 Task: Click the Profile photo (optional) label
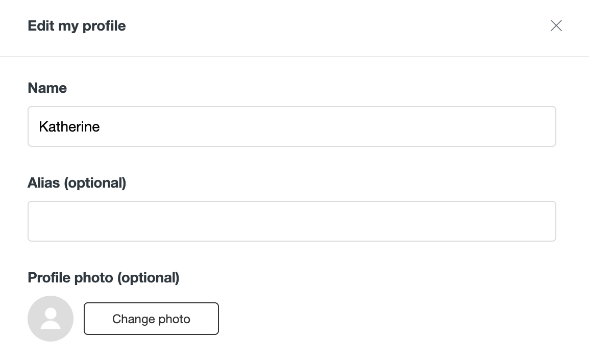104,278
